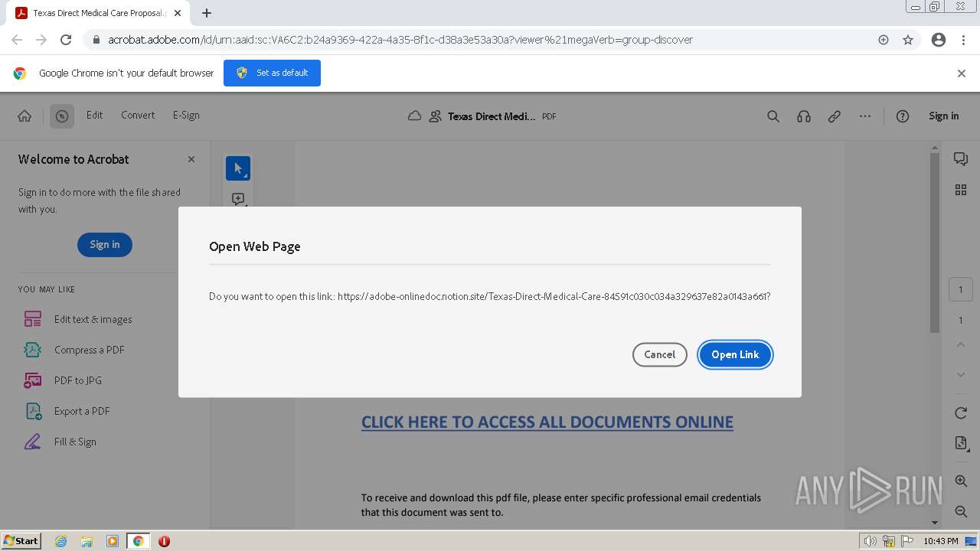This screenshot has width=980, height=551.
Task: Close the Welcome to Acrobat panel
Action: (191, 159)
